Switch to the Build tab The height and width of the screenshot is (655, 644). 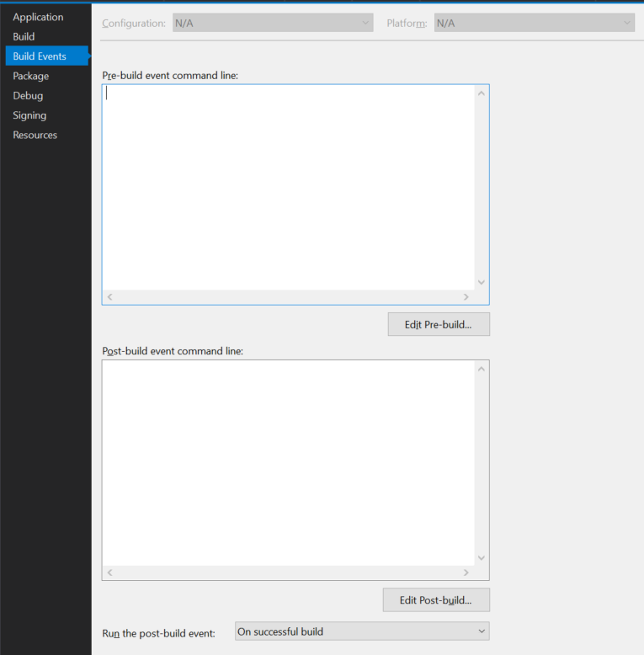point(24,37)
